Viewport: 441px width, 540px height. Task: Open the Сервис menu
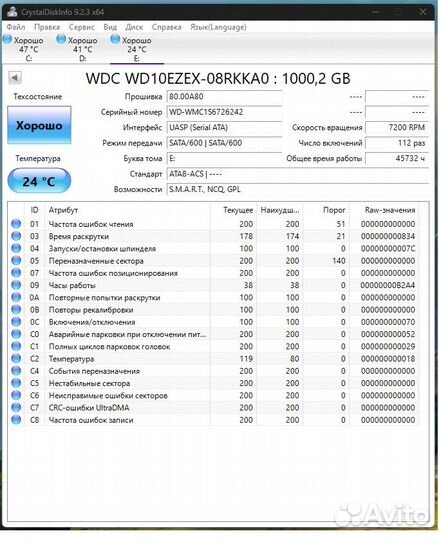pyautogui.click(x=81, y=27)
